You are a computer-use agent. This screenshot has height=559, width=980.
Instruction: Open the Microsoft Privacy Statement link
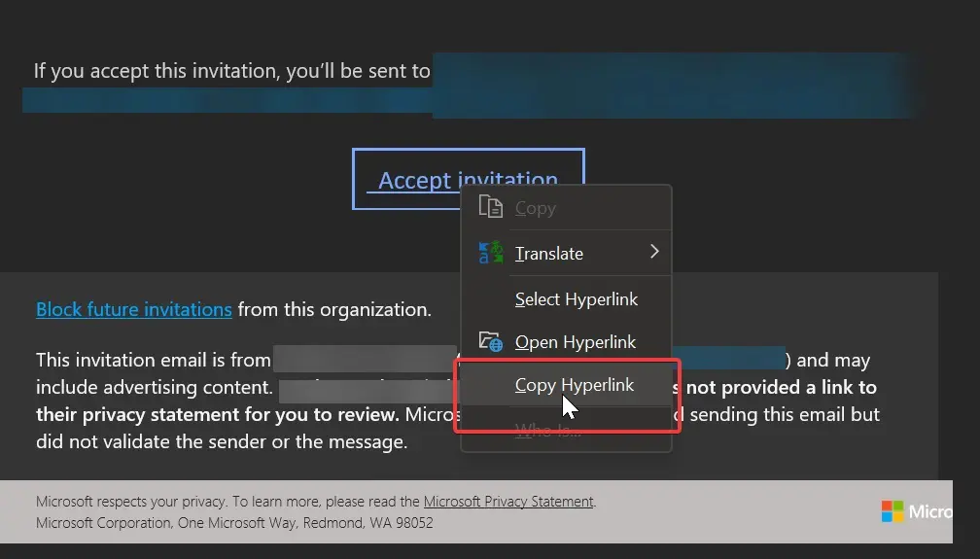pos(508,502)
